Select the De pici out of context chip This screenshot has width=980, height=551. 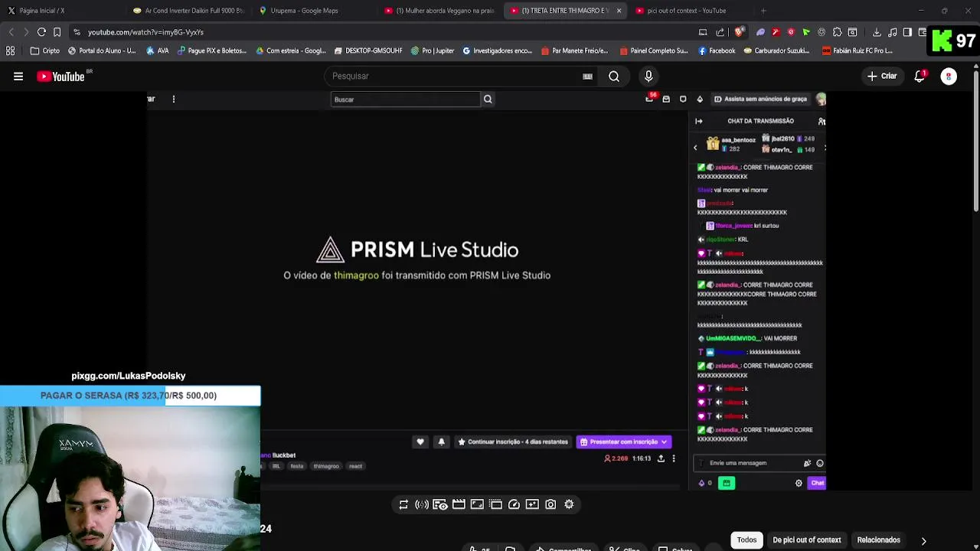807,540
